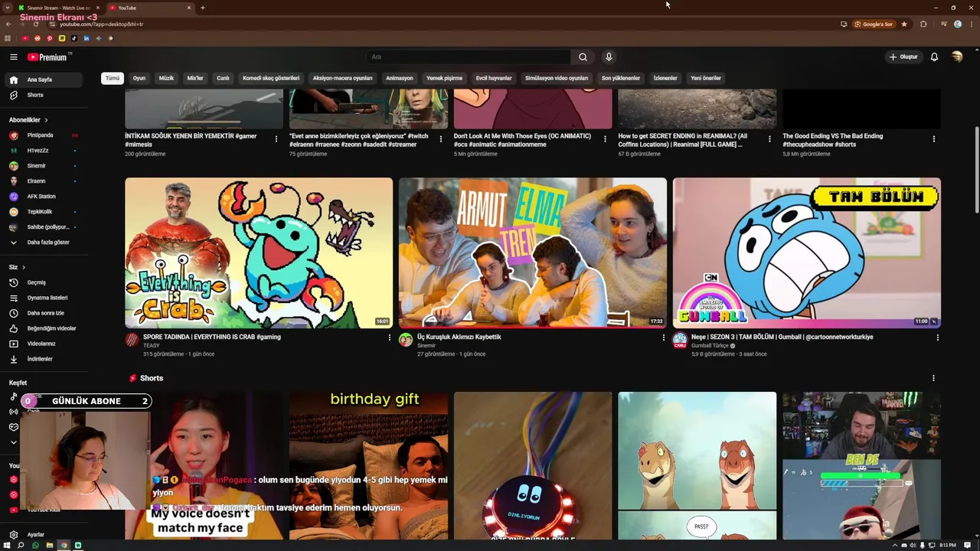Open the Elraenn subscription channel
Image resolution: width=980 pixels, height=551 pixels.
pos(44,181)
